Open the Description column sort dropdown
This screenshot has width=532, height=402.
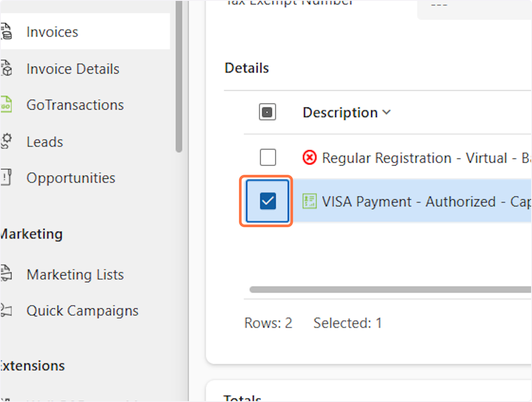coord(387,113)
